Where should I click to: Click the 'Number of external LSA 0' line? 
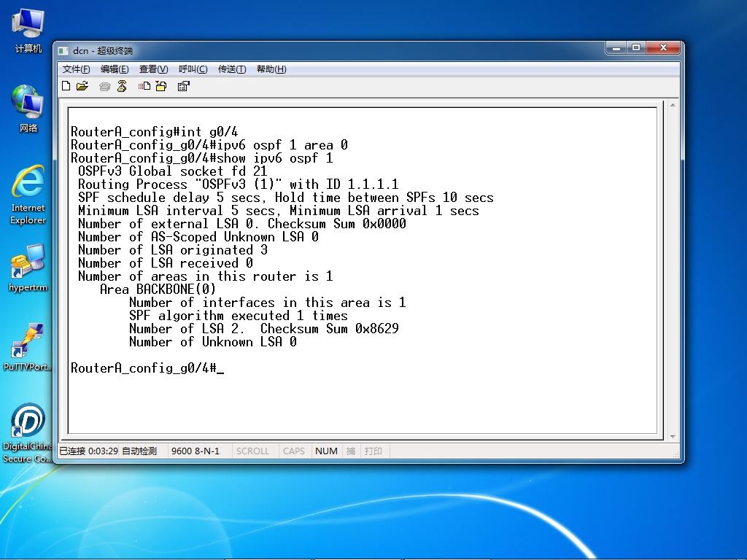pyautogui.click(x=242, y=224)
